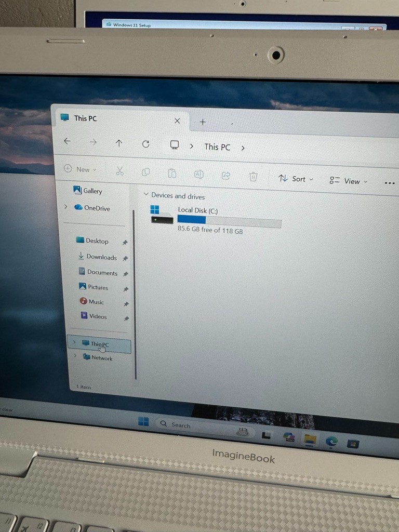Select This PC in navigation pane

point(99,344)
